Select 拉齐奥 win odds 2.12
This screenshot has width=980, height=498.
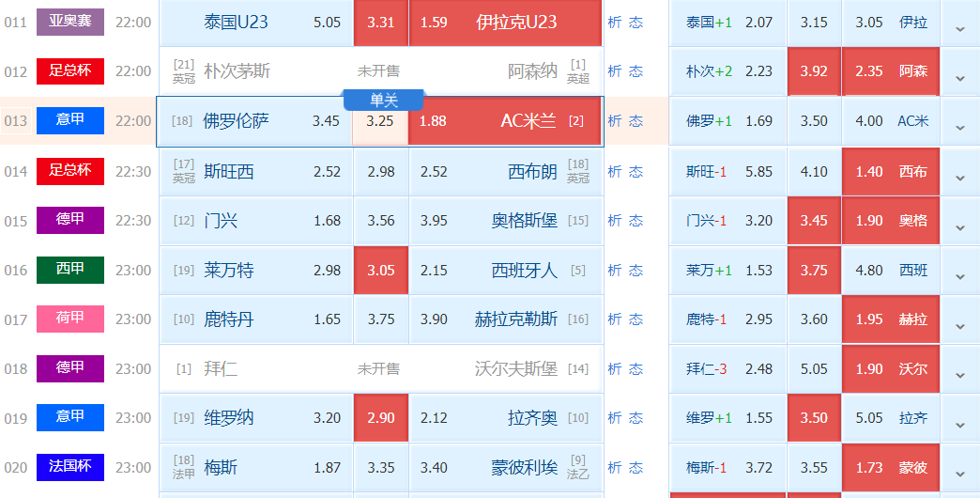pyautogui.click(x=505, y=418)
